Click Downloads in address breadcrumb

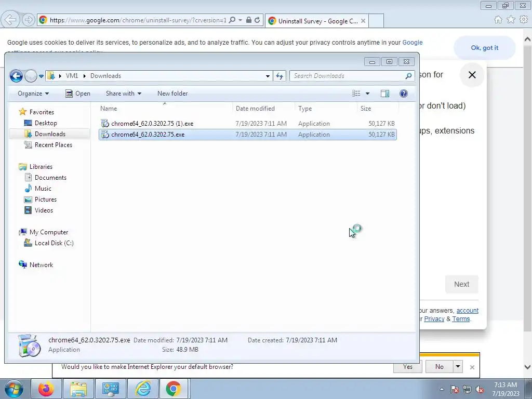point(105,76)
